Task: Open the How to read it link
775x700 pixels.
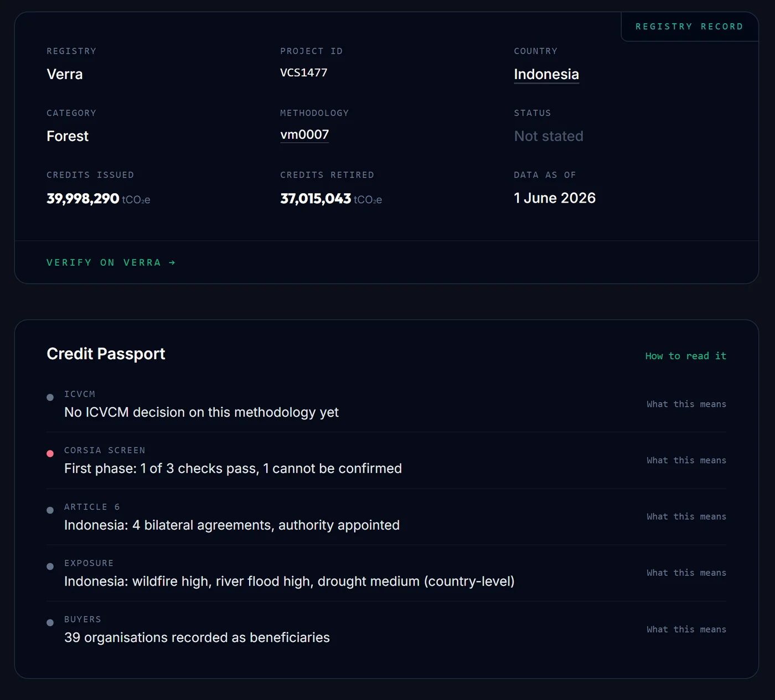Action: click(685, 356)
